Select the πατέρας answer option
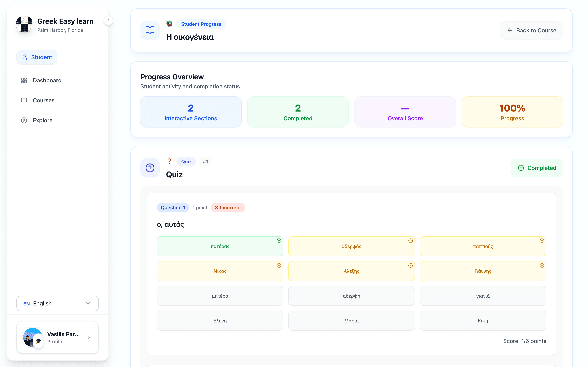The height and width of the screenshot is (367, 588). [220, 246]
